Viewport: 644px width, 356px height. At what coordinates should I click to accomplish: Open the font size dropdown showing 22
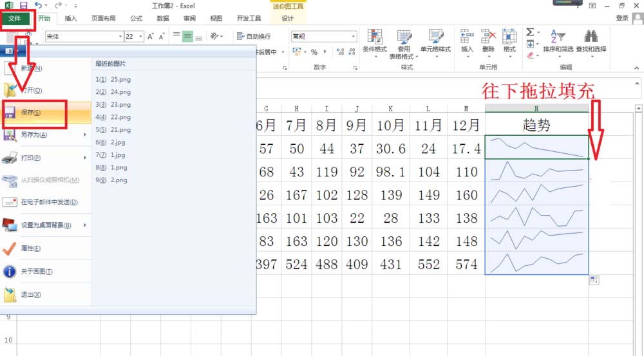pos(140,37)
